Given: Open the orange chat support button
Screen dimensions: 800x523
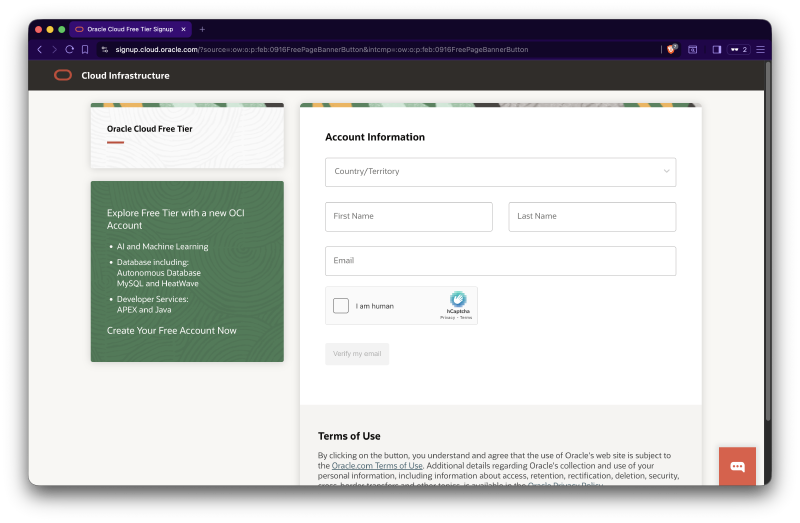Looking at the screenshot, I should coord(737,466).
